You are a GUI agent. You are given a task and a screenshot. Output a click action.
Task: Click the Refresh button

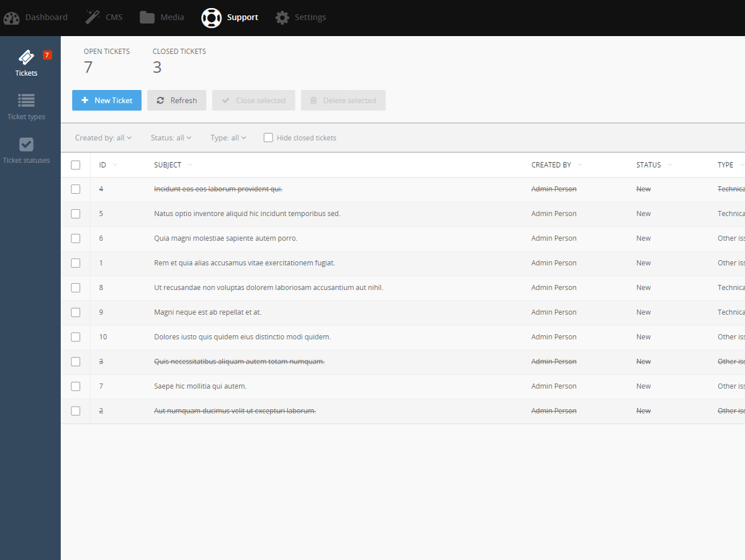tap(176, 101)
